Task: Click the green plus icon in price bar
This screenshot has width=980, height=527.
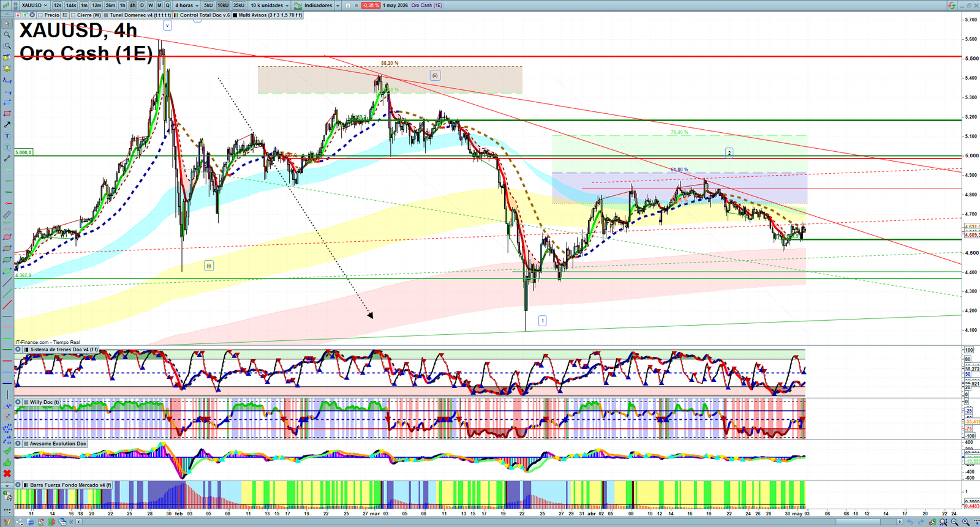Action: [x=25, y=15]
